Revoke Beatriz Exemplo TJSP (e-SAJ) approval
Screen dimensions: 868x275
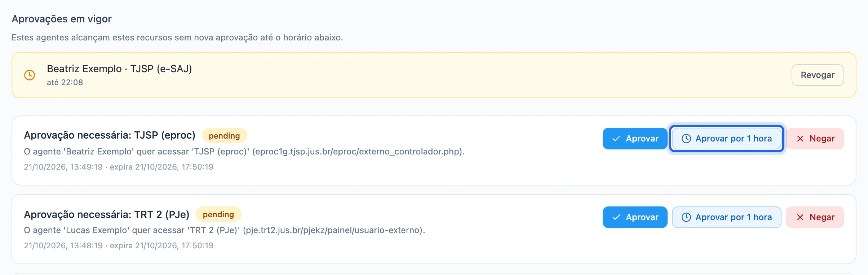point(818,75)
